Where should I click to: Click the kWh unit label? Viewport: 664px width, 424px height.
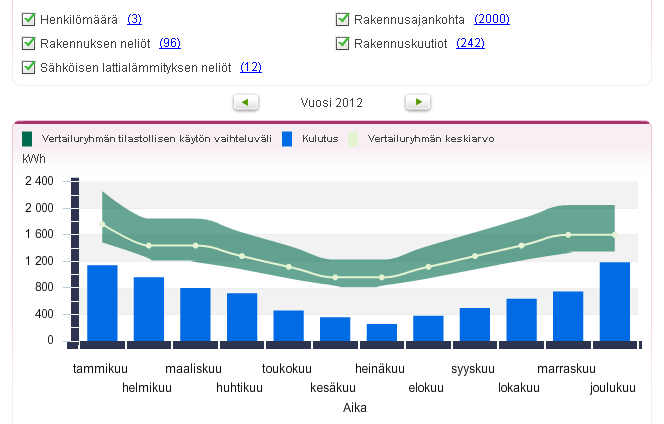click(33, 159)
